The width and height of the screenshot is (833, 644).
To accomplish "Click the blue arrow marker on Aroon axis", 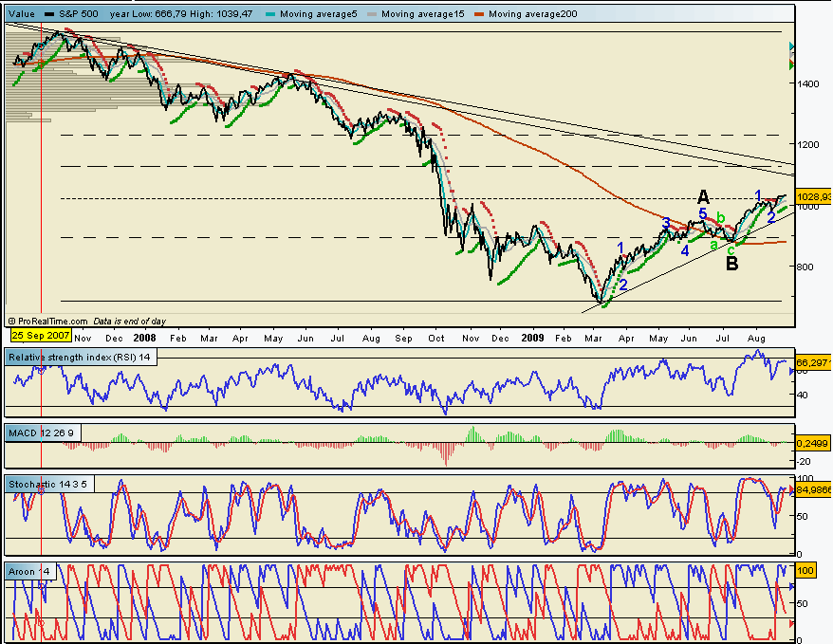I will click(792, 587).
